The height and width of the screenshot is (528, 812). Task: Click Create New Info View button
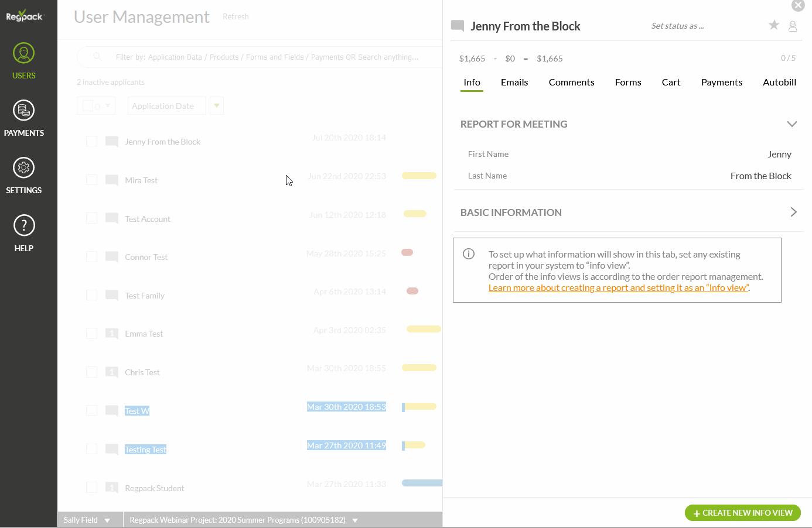click(742, 513)
